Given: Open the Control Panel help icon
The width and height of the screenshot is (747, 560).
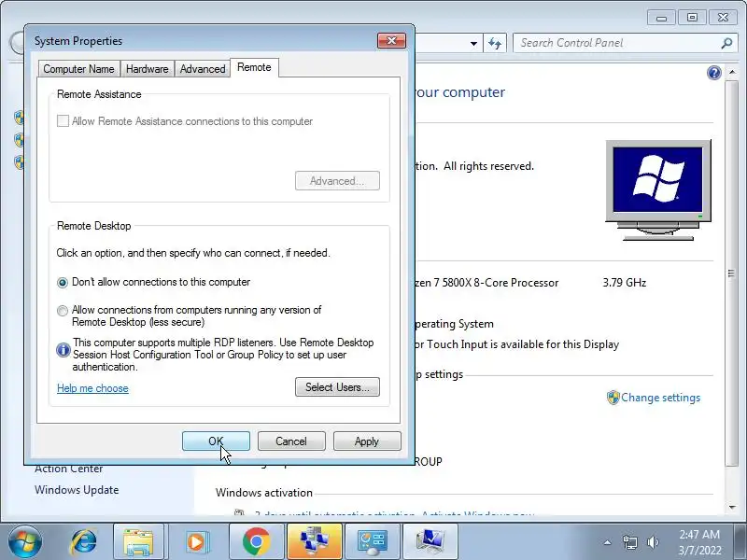Looking at the screenshot, I should point(713,73).
